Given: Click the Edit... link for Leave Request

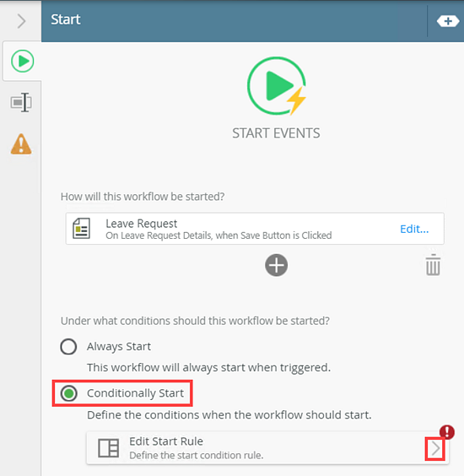Looking at the screenshot, I should pos(414,229).
